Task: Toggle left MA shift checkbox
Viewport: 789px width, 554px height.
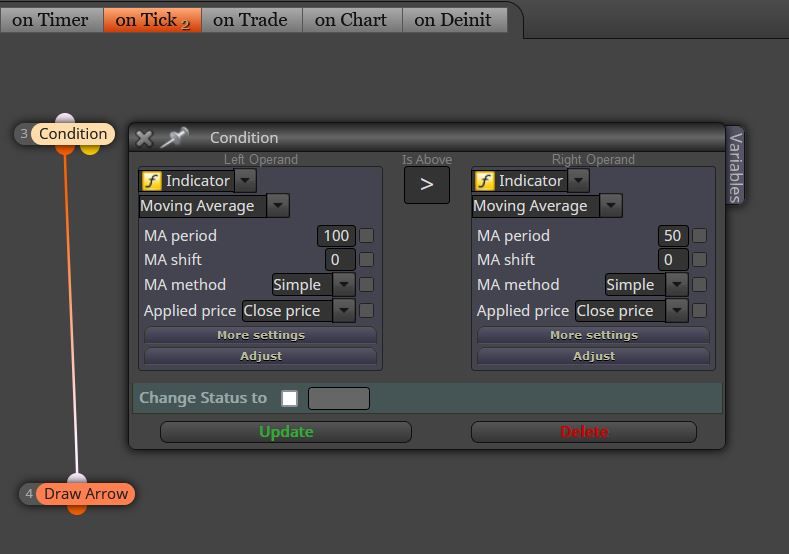Action: tap(367, 260)
